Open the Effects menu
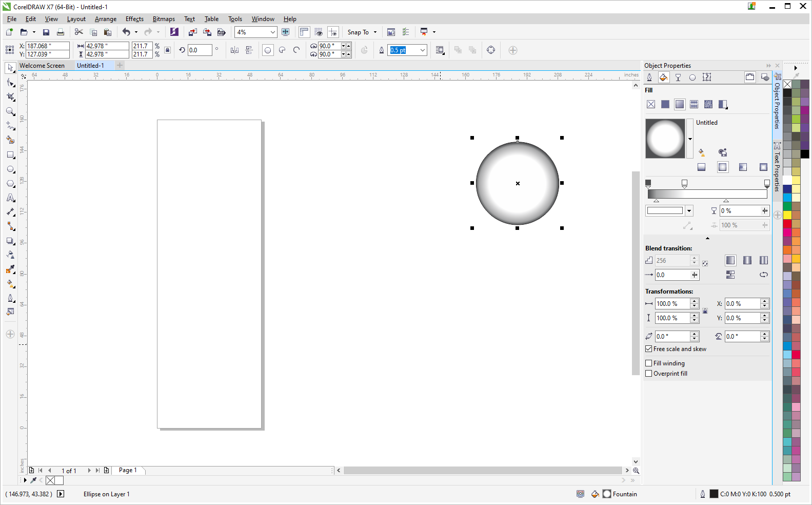 point(134,19)
